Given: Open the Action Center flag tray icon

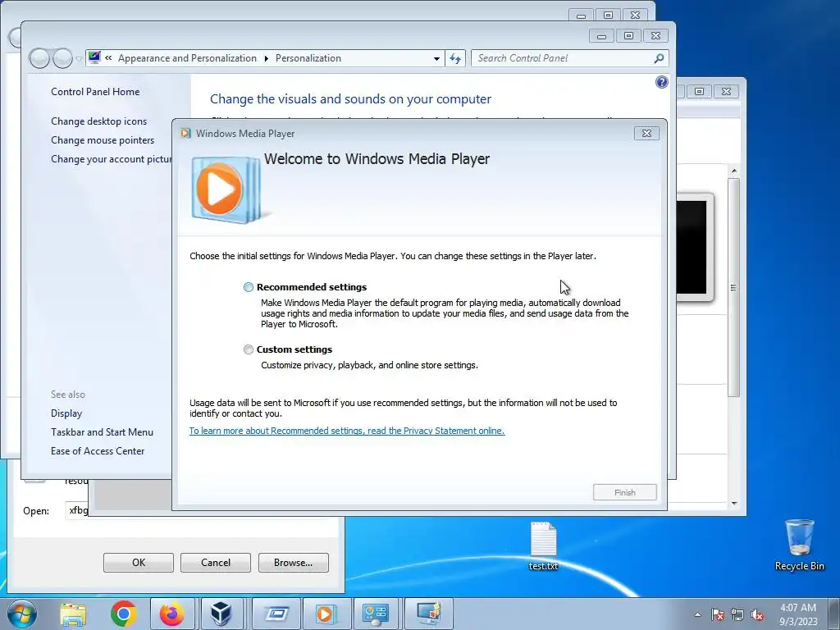Looking at the screenshot, I should (x=717, y=614).
